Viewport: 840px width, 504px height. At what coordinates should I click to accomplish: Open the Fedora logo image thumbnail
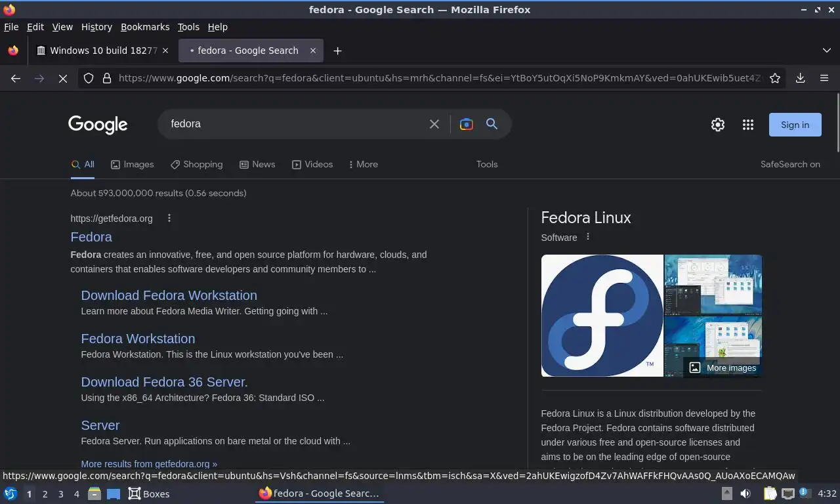(x=602, y=316)
